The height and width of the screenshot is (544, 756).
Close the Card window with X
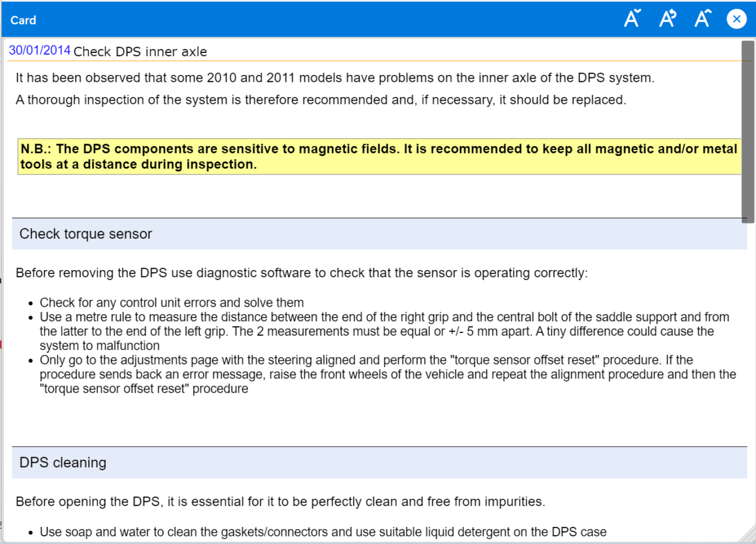click(x=736, y=20)
